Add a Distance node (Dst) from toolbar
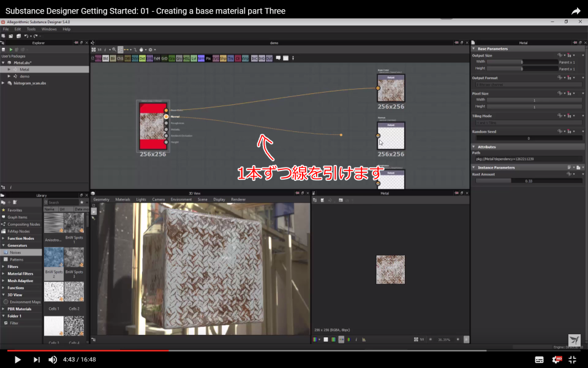The height and width of the screenshot is (368, 588). [142, 59]
